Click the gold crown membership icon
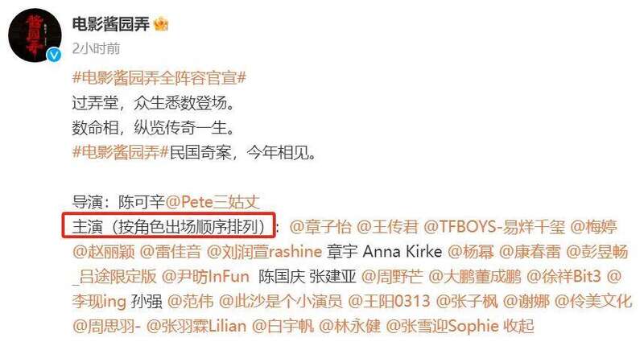 pyautogui.click(x=161, y=24)
